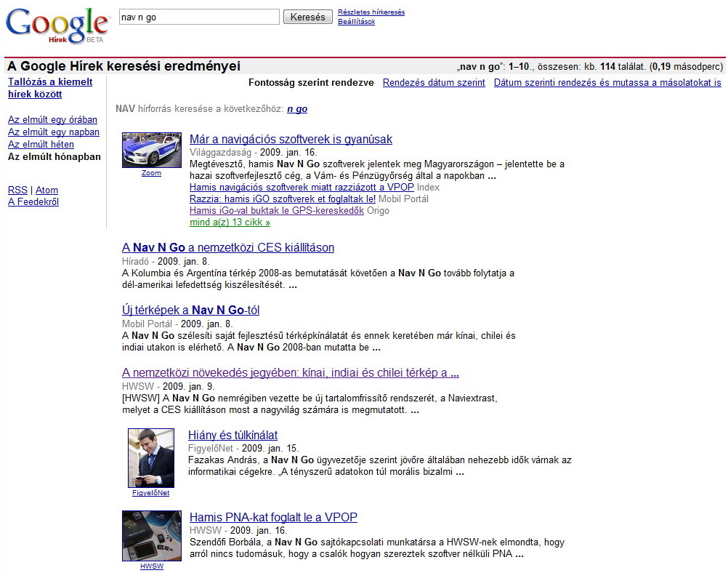
Task: Open 'Razzia: hamis iGO szoftverek et foglaltak le!'
Action: tap(283, 199)
